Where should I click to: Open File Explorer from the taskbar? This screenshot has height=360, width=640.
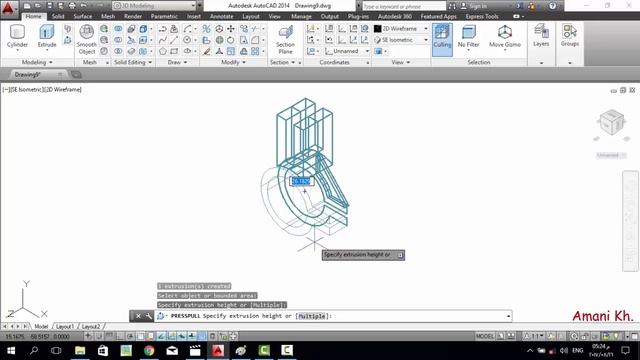tap(80, 351)
